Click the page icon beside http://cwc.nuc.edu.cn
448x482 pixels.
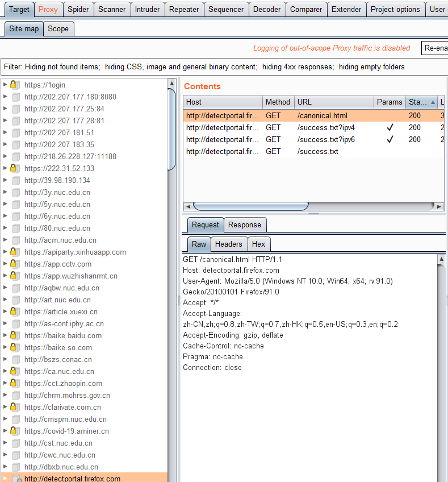(x=16, y=455)
